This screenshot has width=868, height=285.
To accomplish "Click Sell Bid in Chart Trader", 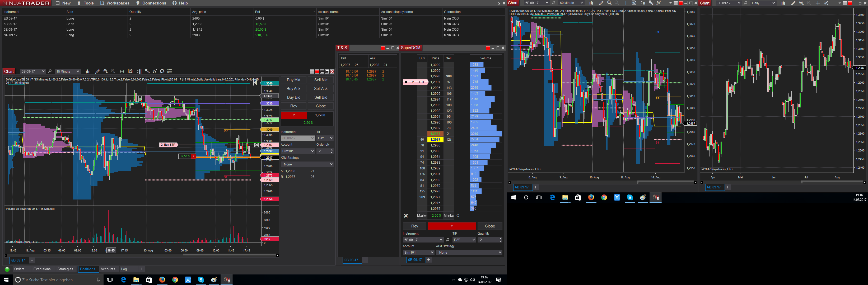I will pos(321,97).
